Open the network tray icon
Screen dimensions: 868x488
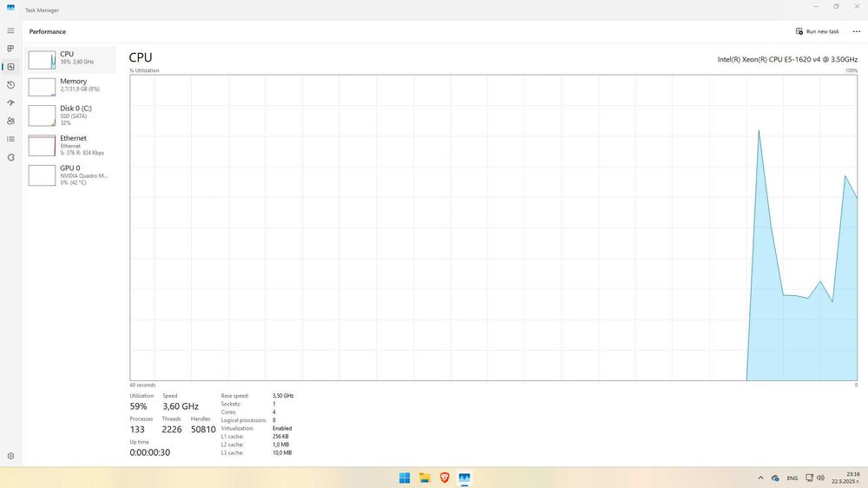pos(809,478)
